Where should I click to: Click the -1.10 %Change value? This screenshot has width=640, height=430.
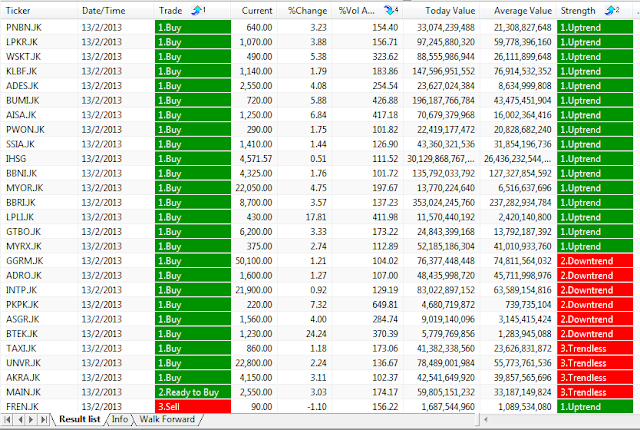coord(316,407)
